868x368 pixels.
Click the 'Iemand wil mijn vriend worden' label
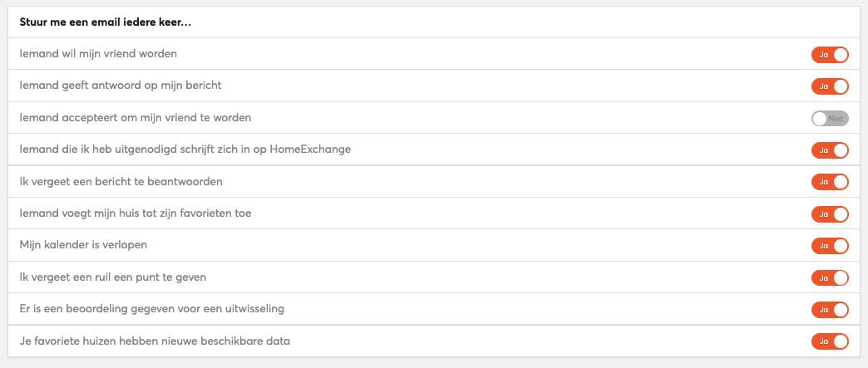click(x=99, y=54)
